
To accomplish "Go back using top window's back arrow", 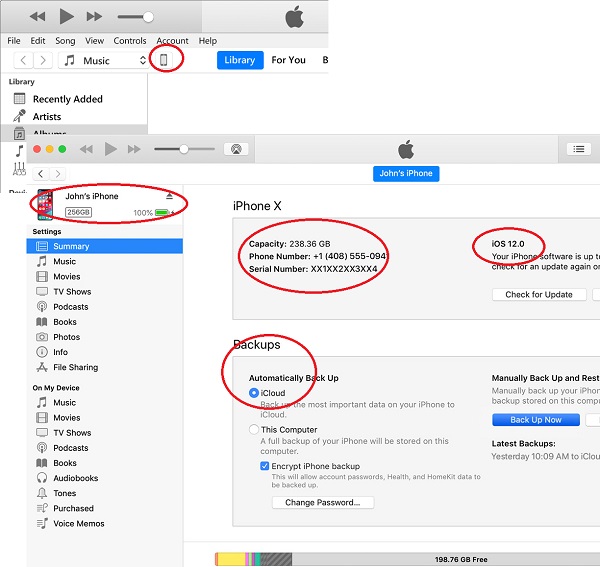I will (23, 60).
